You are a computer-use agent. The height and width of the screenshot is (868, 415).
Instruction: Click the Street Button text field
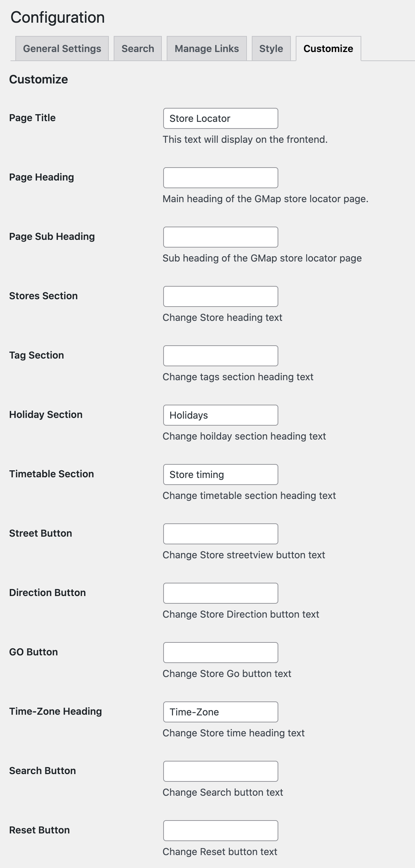(220, 534)
